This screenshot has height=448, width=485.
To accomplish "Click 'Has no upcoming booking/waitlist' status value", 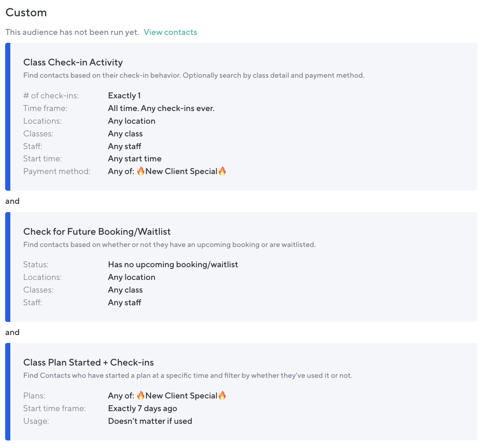I will tap(173, 264).
